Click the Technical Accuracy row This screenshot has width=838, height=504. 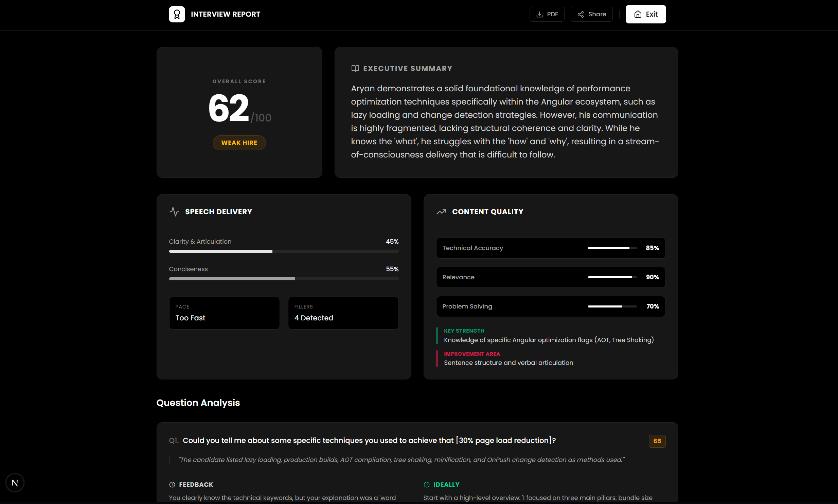pos(550,248)
